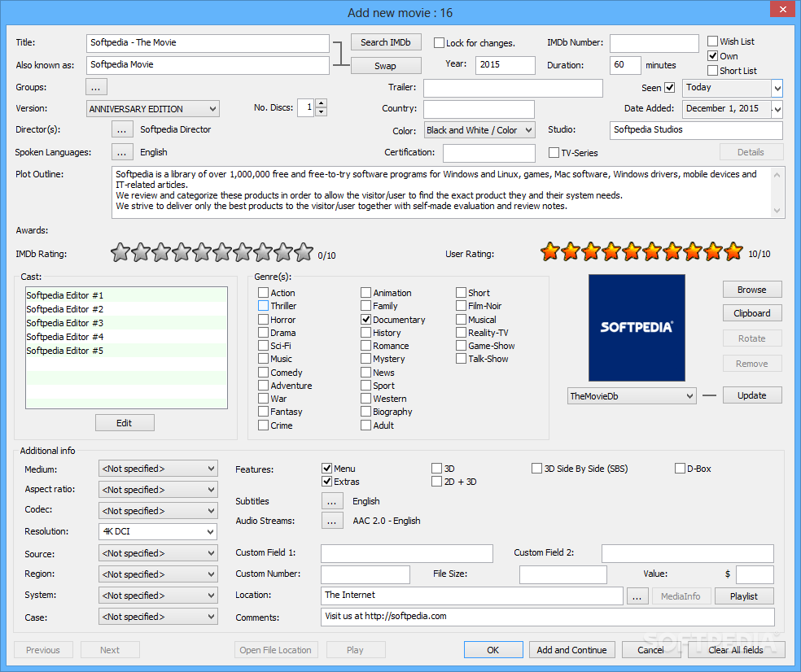Click Browse to choose a cover image

(752, 290)
